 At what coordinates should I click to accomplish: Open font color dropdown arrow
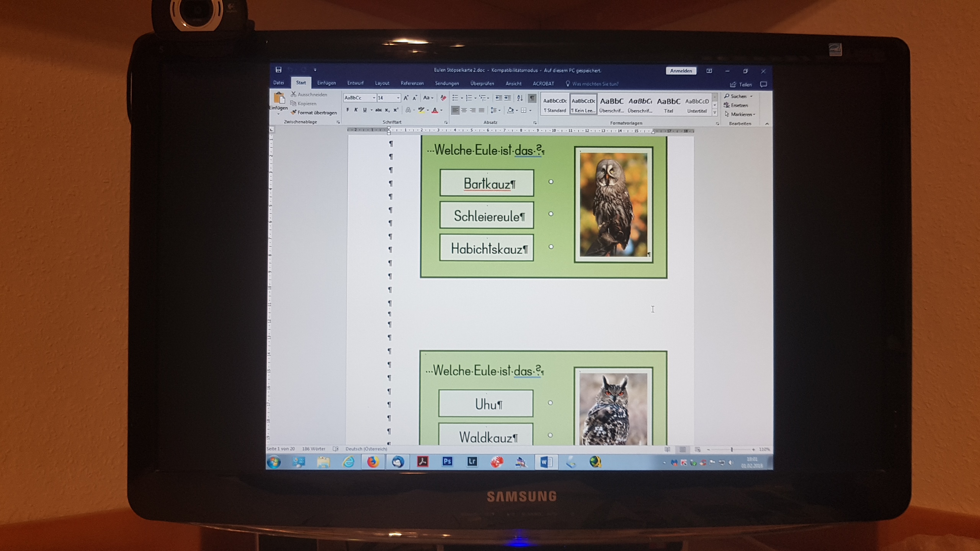[x=441, y=111]
